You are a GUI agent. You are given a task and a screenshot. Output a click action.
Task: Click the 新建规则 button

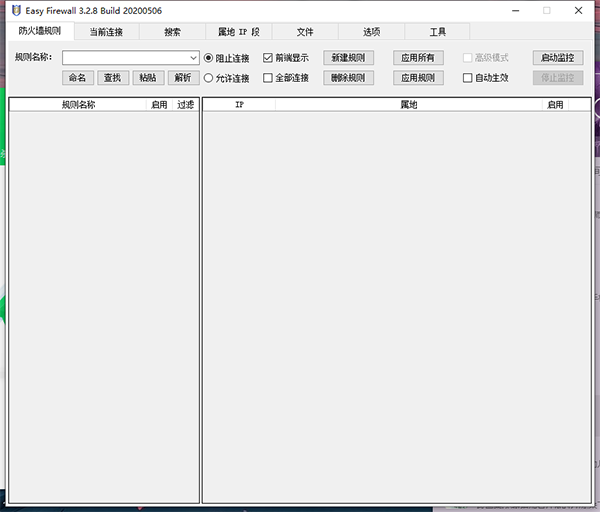pyautogui.click(x=348, y=58)
